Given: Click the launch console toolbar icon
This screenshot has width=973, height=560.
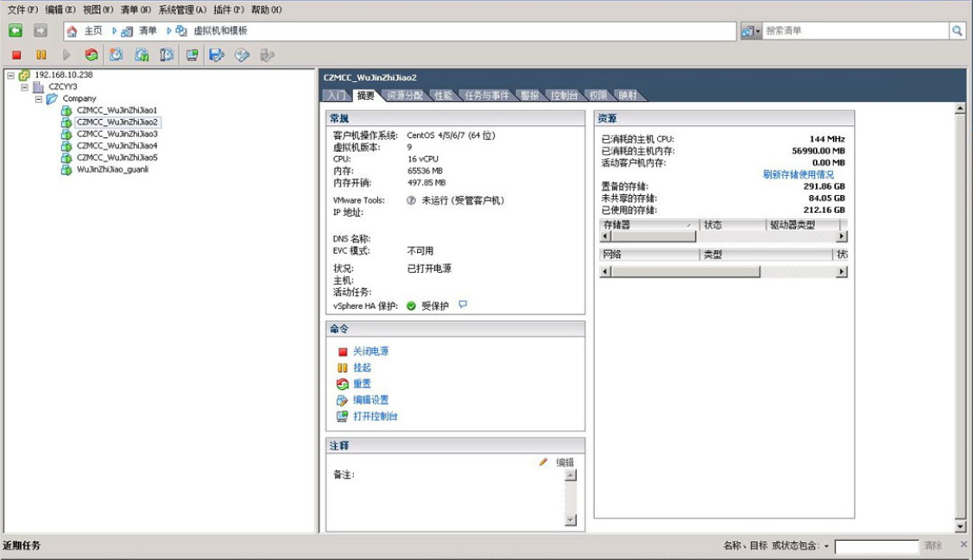Looking at the screenshot, I should coord(192,55).
